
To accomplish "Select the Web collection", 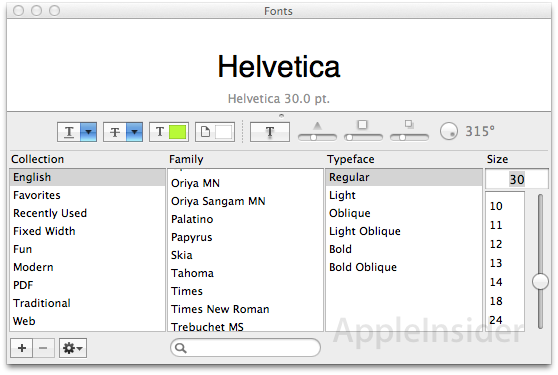I will [88, 321].
